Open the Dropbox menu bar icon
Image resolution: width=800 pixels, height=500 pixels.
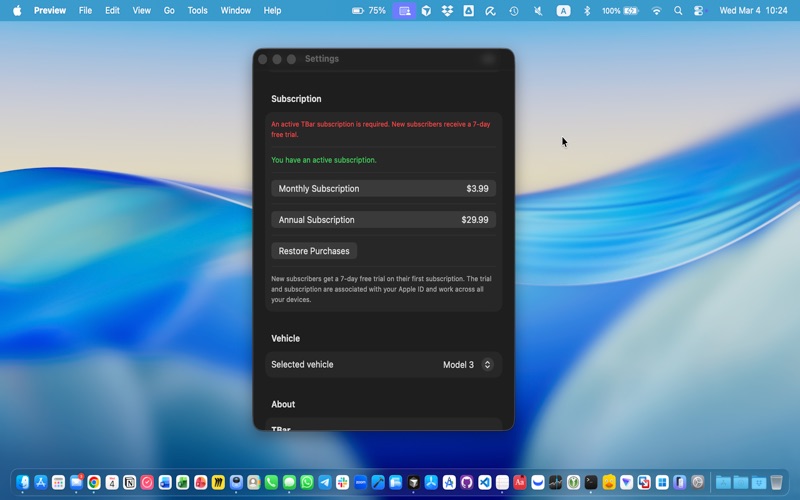pos(447,10)
